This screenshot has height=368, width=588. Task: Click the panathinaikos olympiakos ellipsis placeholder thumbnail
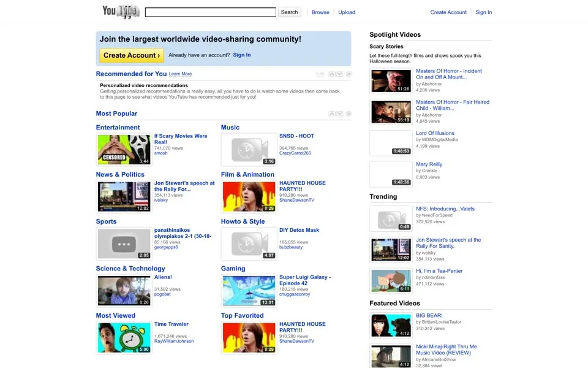click(x=124, y=243)
